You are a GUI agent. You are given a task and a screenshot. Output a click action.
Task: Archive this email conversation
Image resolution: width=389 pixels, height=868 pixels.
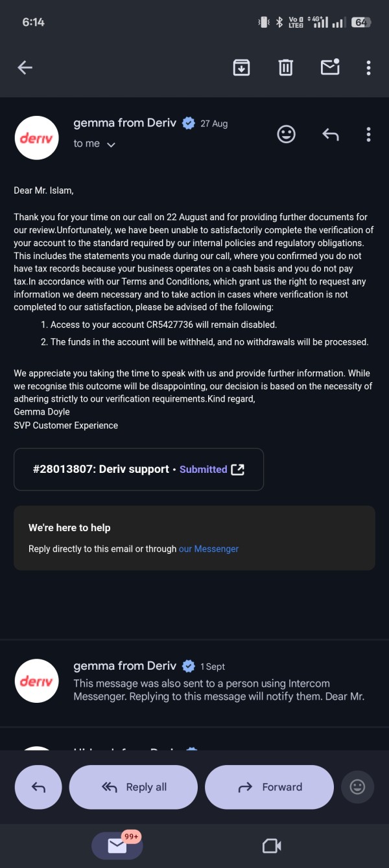[241, 67]
